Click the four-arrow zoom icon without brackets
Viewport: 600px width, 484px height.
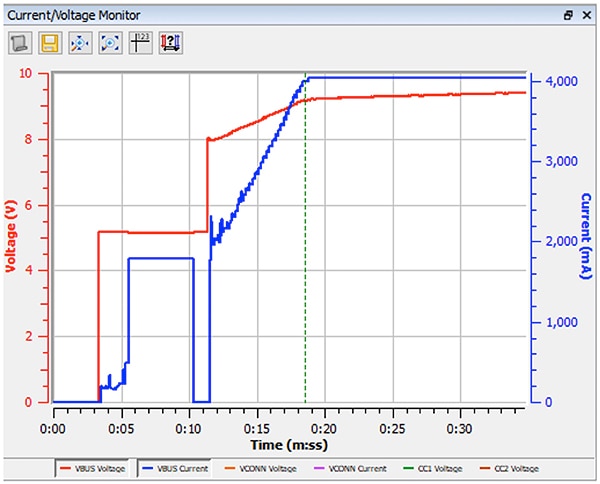pyautogui.click(x=79, y=44)
